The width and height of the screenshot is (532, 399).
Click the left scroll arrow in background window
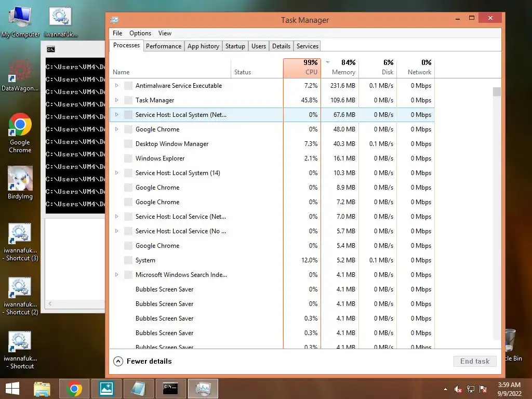(x=50, y=303)
